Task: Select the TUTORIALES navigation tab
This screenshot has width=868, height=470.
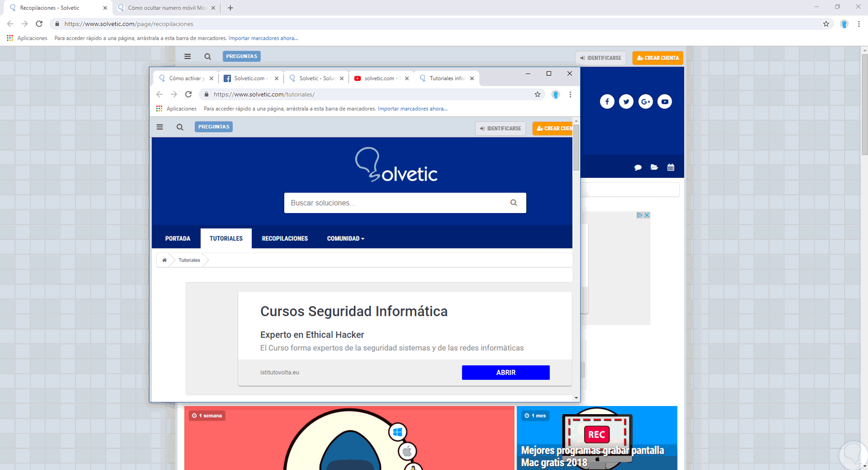Action: pos(226,239)
